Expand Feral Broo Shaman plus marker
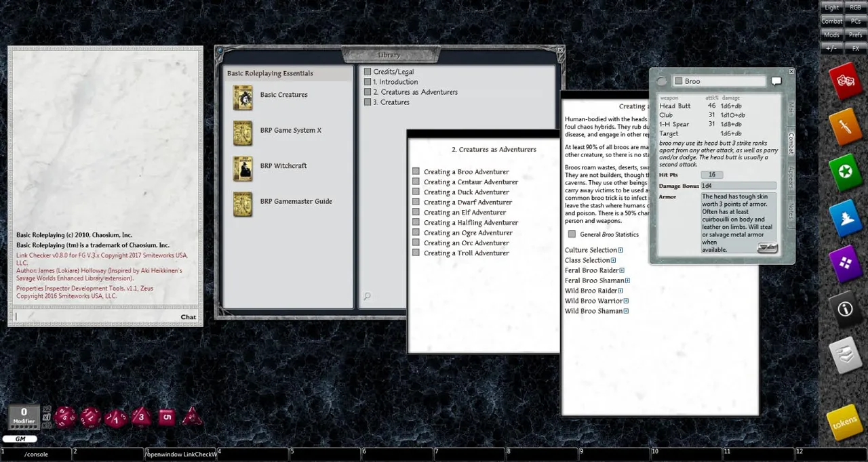 [x=628, y=281]
